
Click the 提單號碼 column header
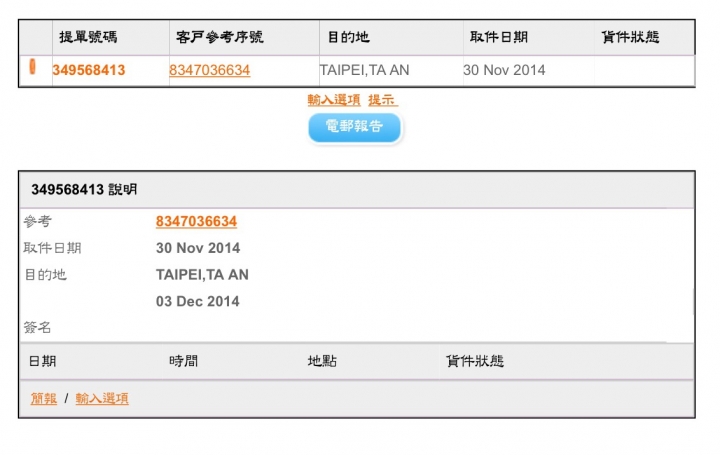click(x=86, y=38)
